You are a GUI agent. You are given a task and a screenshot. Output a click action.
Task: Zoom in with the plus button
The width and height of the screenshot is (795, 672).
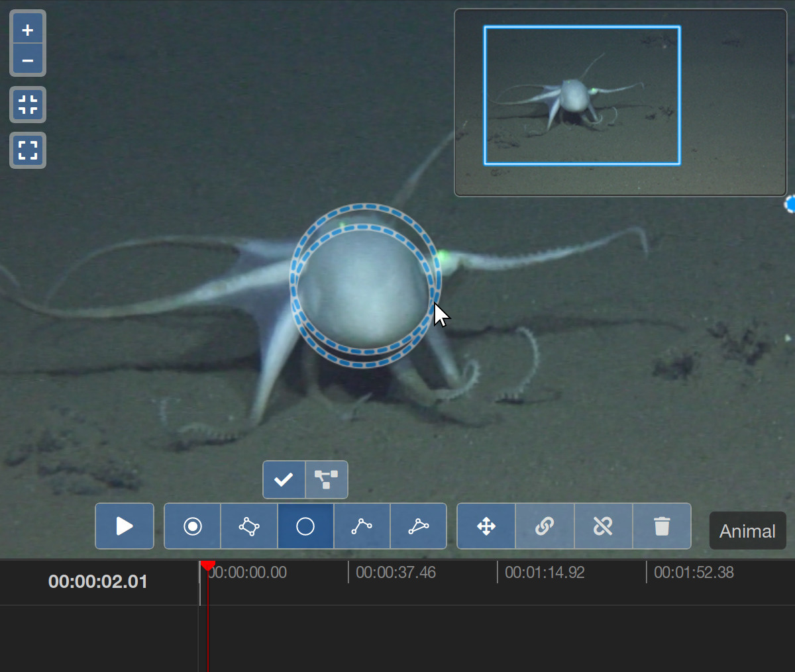(x=28, y=30)
